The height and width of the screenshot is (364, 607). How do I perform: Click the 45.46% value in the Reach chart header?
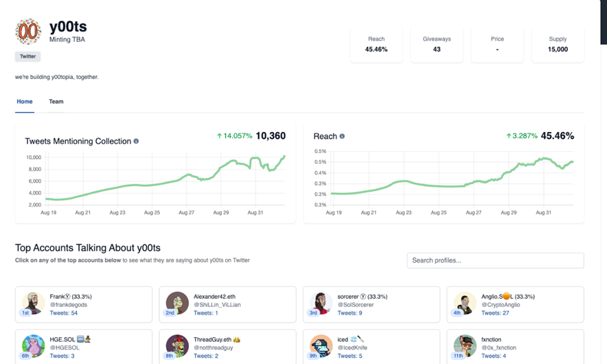tap(558, 136)
